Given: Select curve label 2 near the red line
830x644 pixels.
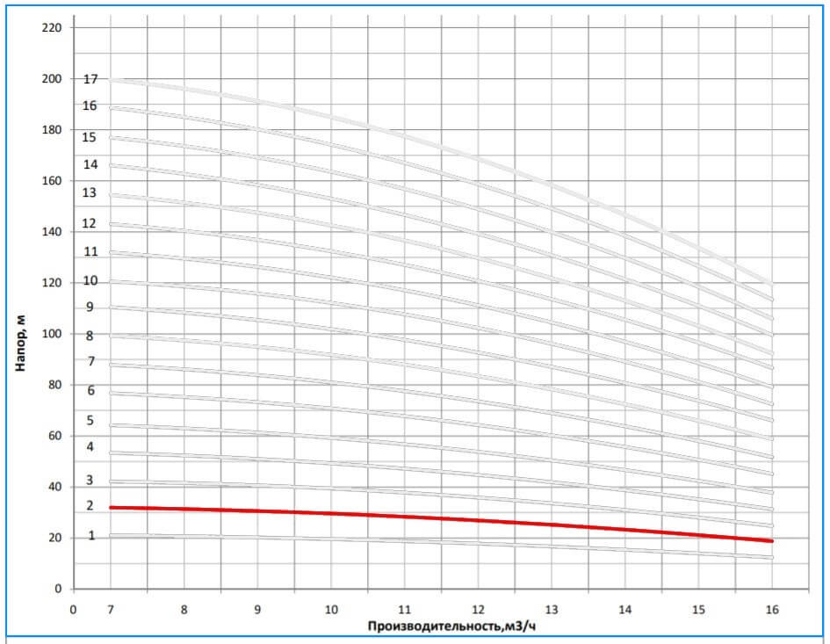Looking at the screenshot, I should pos(90,505).
